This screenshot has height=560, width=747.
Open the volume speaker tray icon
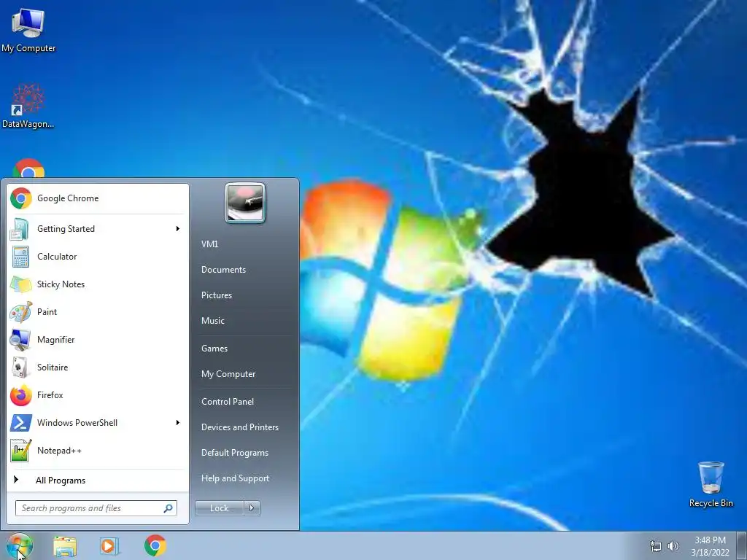673,546
